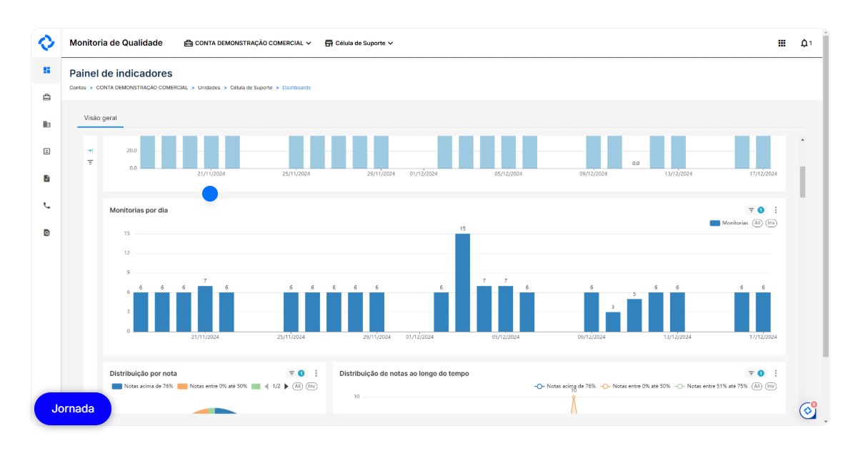Toggle the 'Notas entre 51% até 75%' line series
868x456 pixels.
point(711,386)
